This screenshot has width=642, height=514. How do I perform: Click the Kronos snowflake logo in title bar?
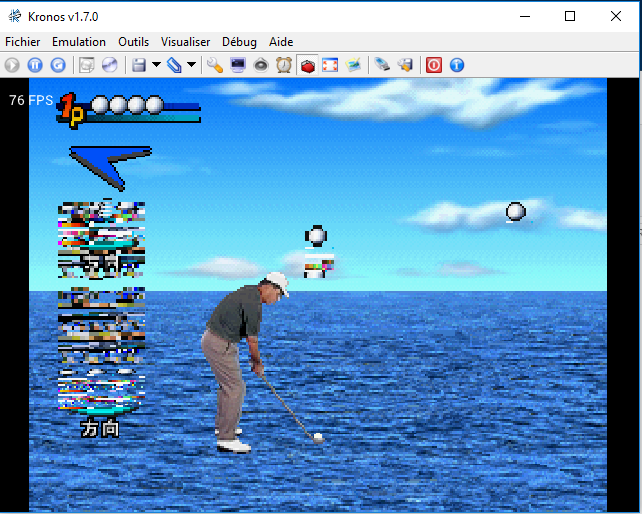click(15, 16)
